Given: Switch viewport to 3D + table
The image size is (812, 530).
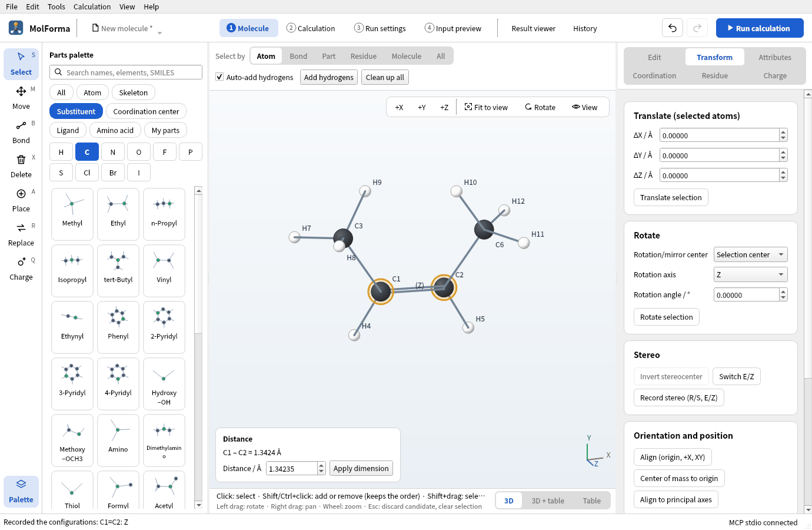Looking at the screenshot, I should click(548, 501).
